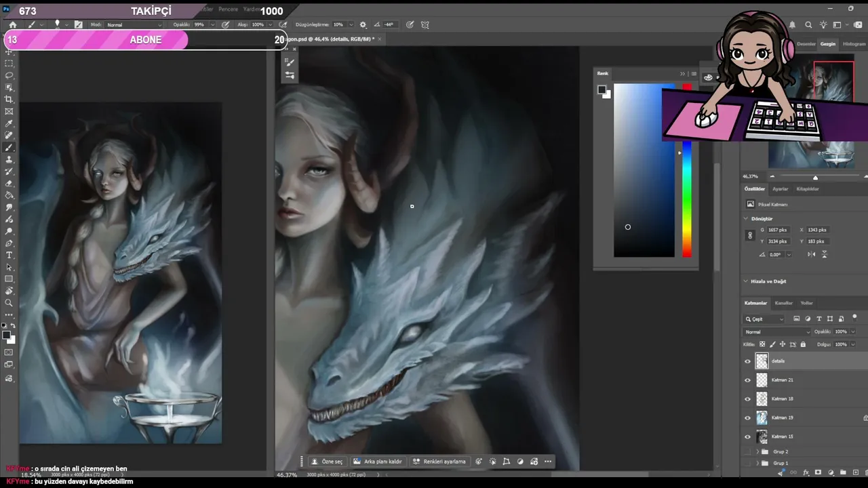Image resolution: width=868 pixels, height=488 pixels.
Task: Switch to the Yollar tab
Action: click(807, 303)
